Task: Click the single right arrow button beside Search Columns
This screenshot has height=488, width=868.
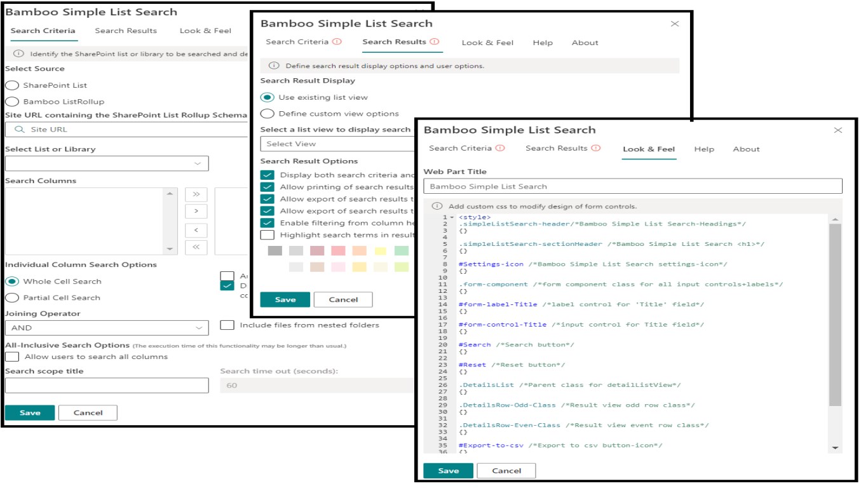Action: 196,211
